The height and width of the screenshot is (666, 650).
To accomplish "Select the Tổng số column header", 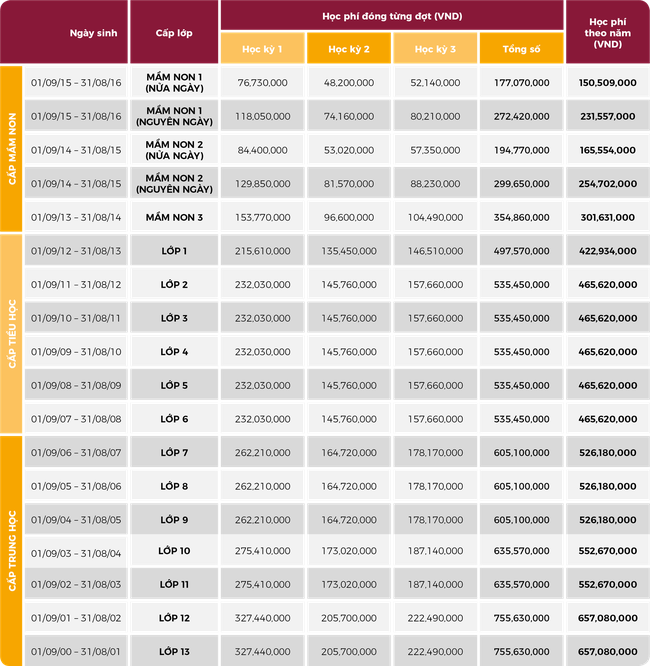I will point(521,49).
